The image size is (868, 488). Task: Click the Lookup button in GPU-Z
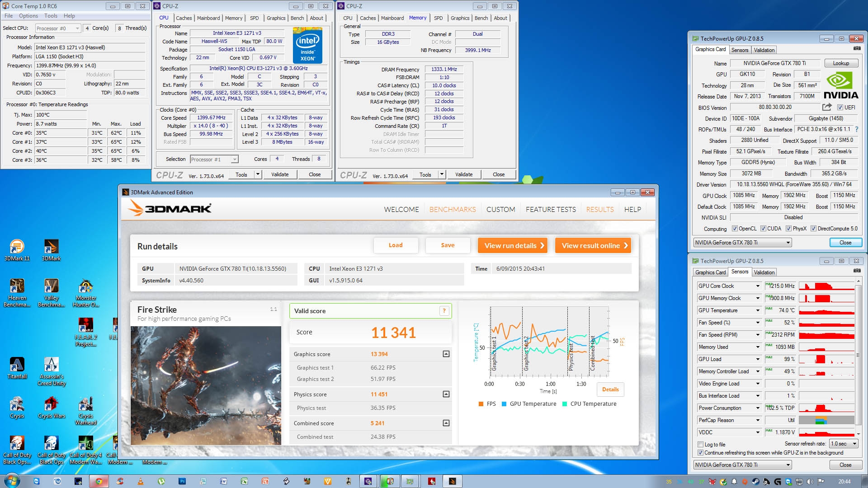click(x=841, y=63)
